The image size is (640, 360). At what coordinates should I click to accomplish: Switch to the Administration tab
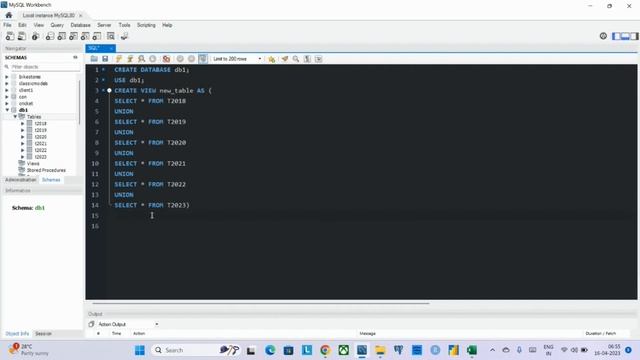point(20,180)
